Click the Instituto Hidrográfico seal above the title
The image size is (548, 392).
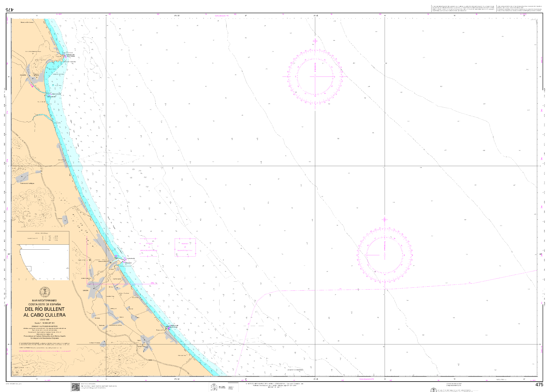coord(45,292)
